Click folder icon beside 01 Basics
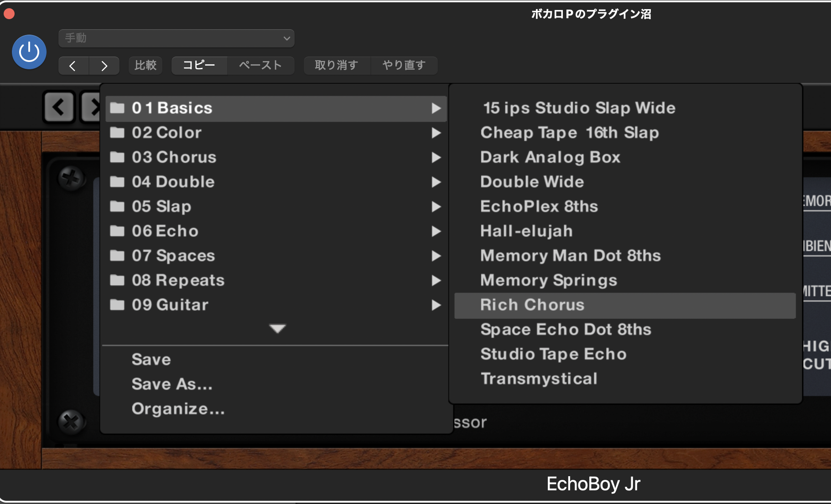Image resolution: width=831 pixels, height=504 pixels. [x=117, y=108]
